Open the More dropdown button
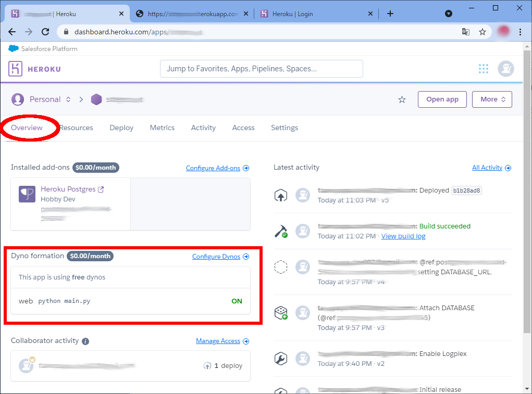532x394 pixels. pyautogui.click(x=492, y=99)
